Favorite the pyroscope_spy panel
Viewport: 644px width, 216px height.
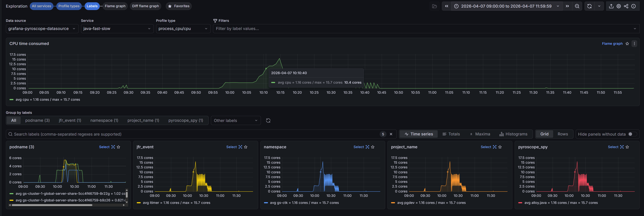[x=627, y=147]
